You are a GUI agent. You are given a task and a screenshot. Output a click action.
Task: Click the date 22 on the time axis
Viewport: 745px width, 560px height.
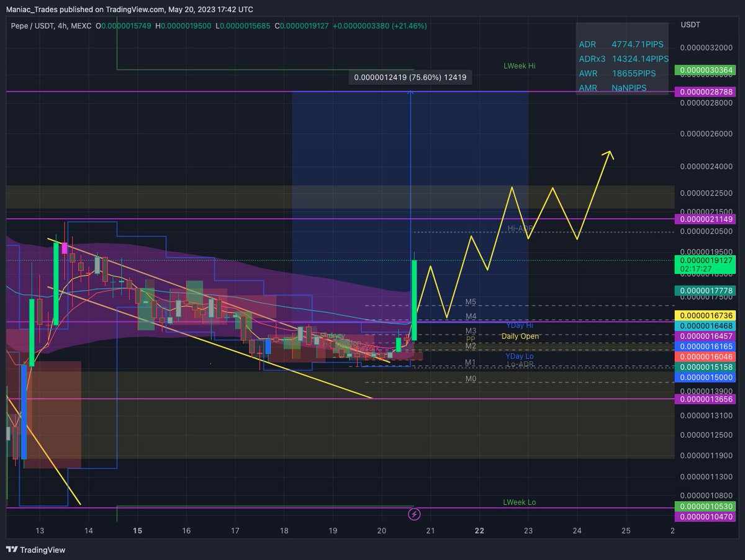(x=479, y=531)
